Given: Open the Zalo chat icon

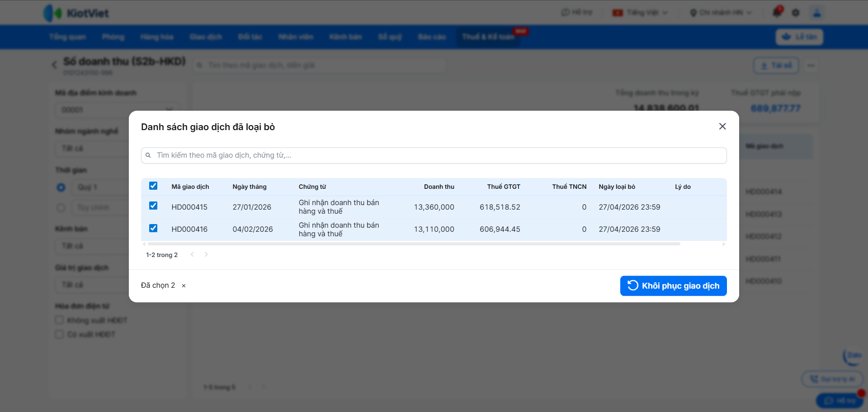Looking at the screenshot, I should (x=853, y=356).
